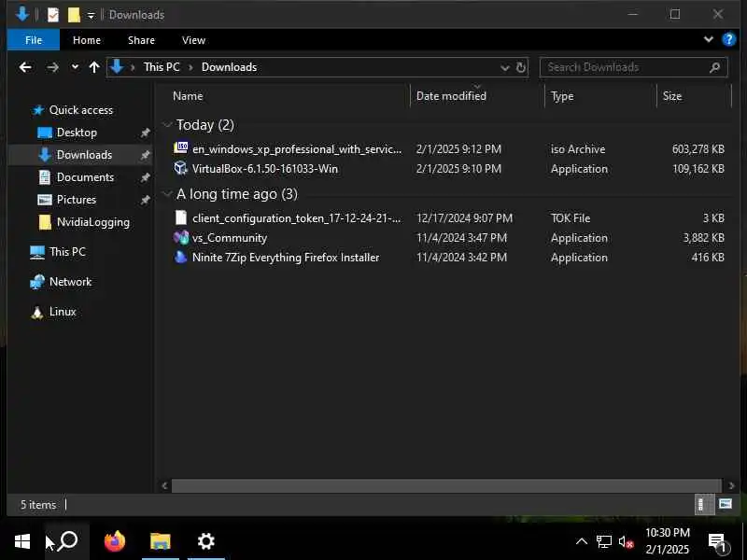Show hidden system tray icons
The image size is (747, 560).
pyautogui.click(x=581, y=541)
